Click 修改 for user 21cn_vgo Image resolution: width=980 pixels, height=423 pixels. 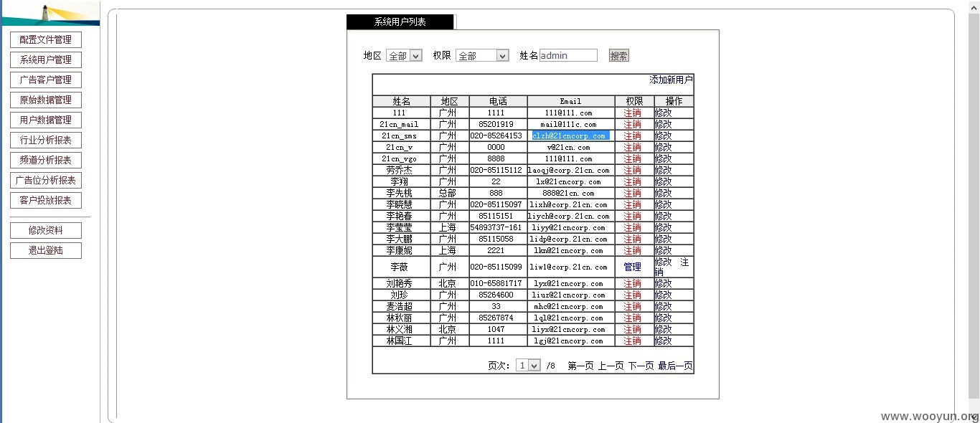pyautogui.click(x=664, y=158)
